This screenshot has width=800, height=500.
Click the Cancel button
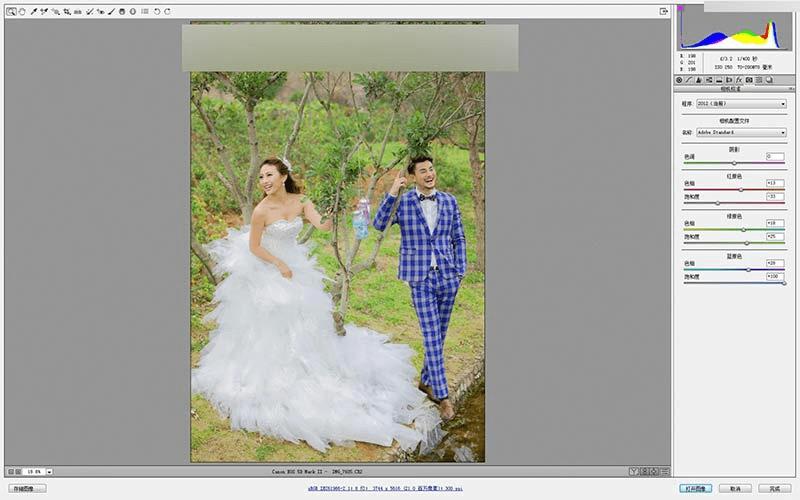click(x=735, y=489)
